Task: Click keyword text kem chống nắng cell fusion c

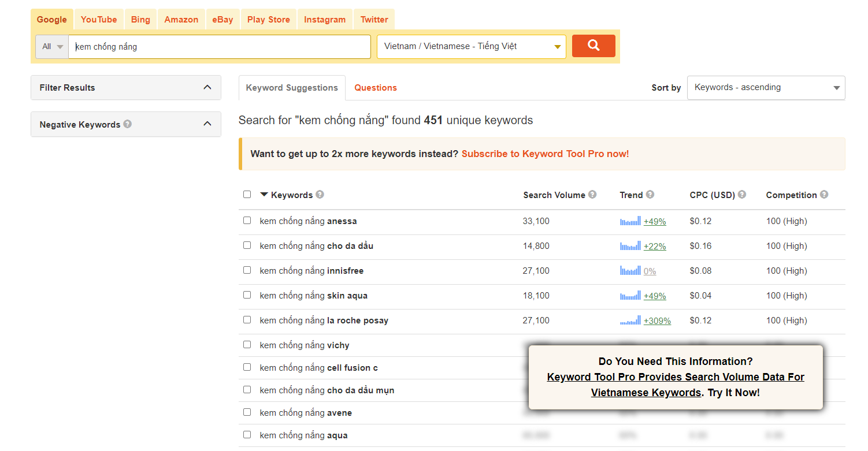Action: 319,368
